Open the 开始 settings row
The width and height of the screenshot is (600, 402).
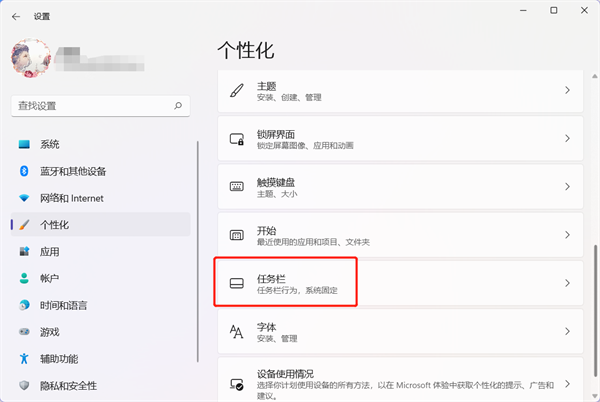click(x=400, y=235)
